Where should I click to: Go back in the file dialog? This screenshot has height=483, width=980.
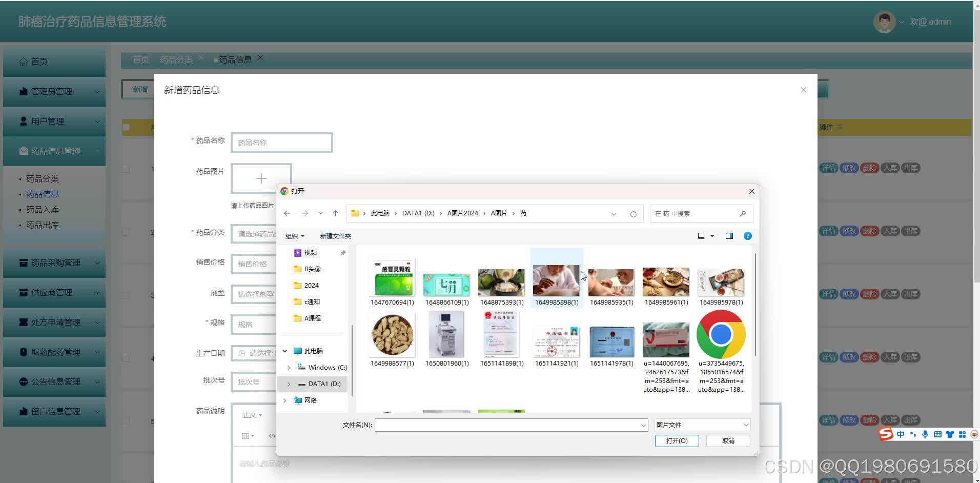click(x=287, y=213)
